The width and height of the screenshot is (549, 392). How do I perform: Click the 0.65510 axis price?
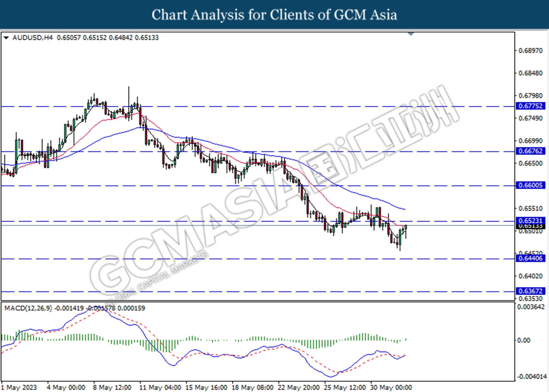530,208
